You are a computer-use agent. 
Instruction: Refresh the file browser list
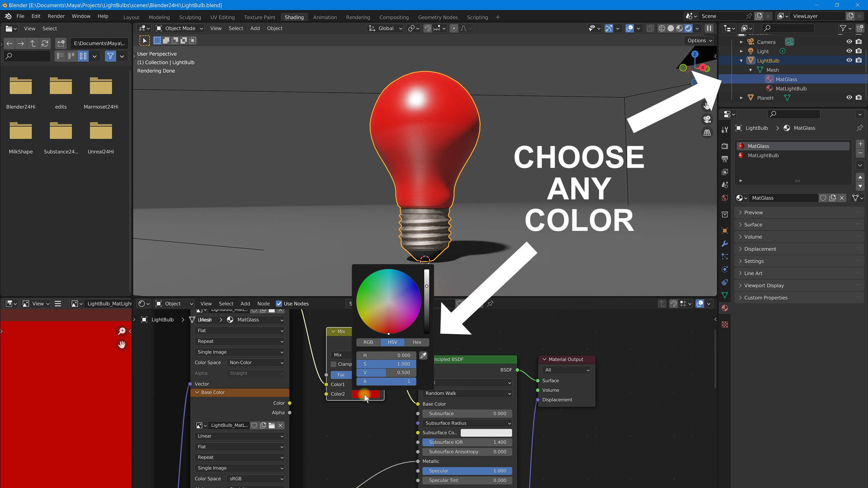[x=45, y=43]
